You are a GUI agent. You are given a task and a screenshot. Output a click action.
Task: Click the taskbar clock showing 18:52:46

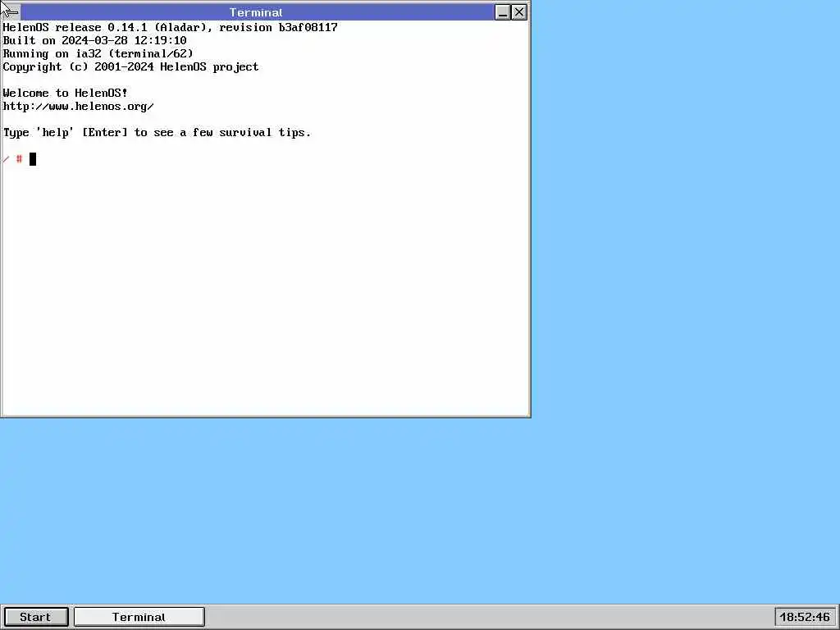click(805, 617)
